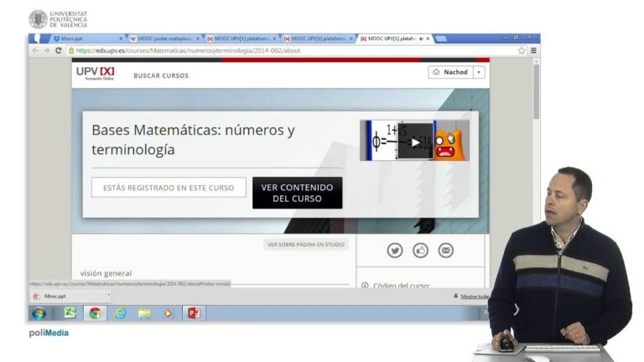Switch to the Mooc.ppt browser tab
Screen dimensions: 644x362
[87, 39]
